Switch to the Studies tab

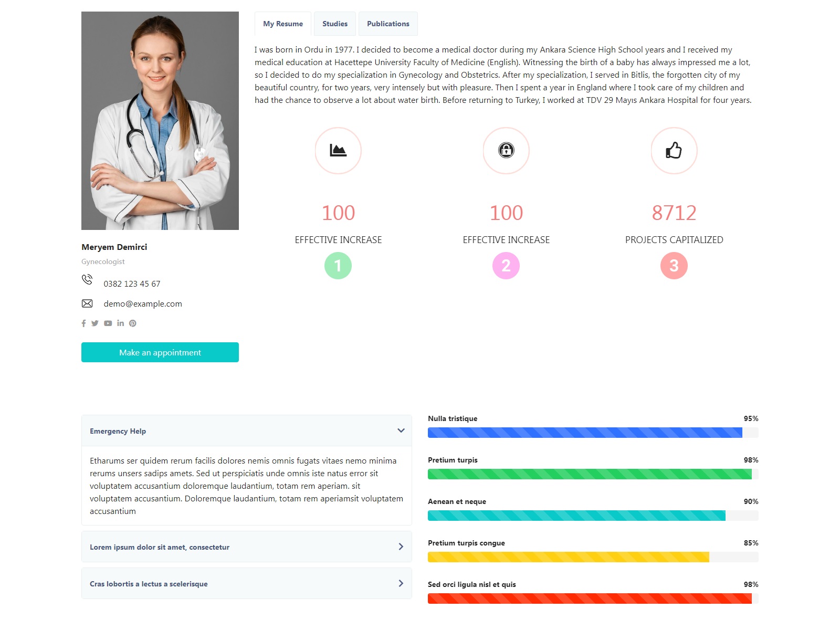[x=335, y=24]
